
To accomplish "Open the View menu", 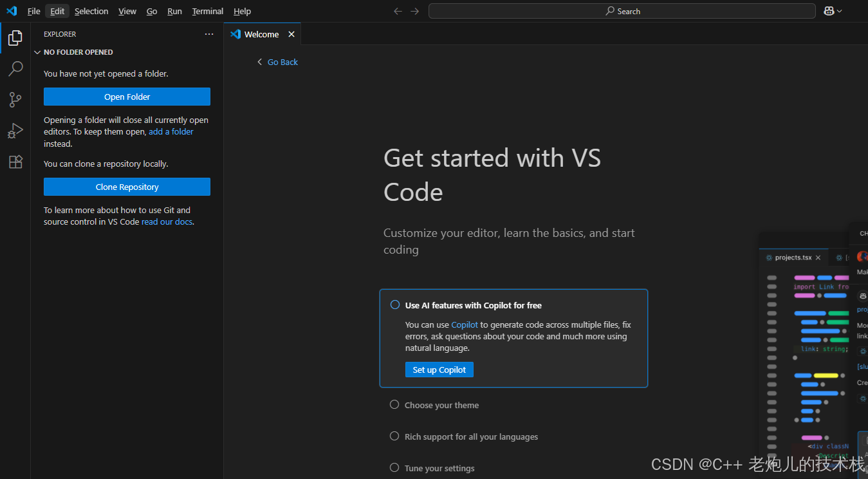I will click(x=127, y=11).
